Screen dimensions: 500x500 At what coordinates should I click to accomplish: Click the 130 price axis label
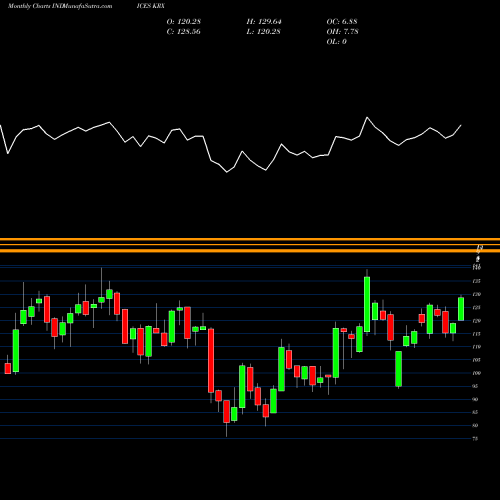tap(477, 294)
